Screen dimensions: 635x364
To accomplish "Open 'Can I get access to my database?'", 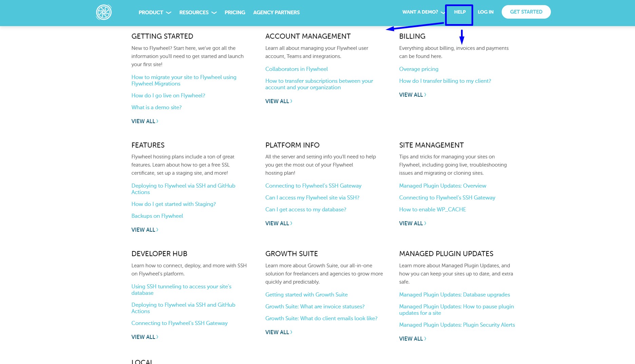I will click(x=306, y=210).
